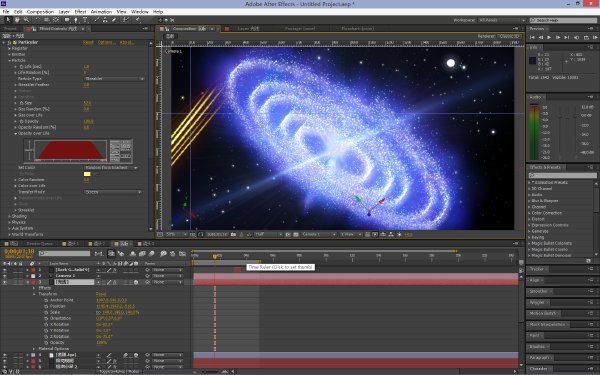Select the Pen tool
The image size is (600, 375).
76,20
